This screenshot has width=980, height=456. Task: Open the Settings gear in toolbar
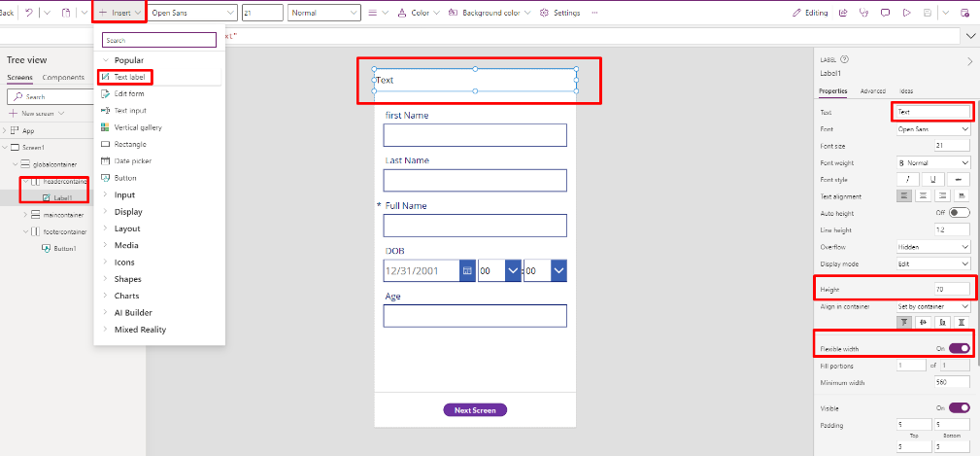pos(544,13)
